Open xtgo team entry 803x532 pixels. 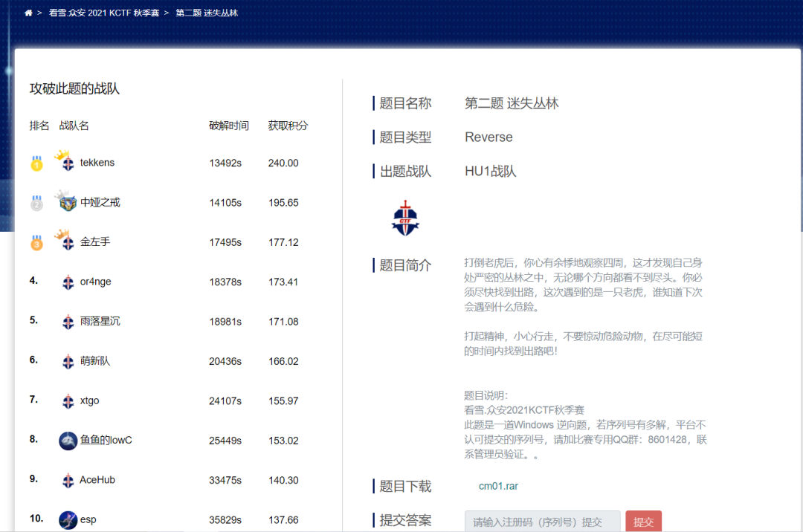point(89,400)
